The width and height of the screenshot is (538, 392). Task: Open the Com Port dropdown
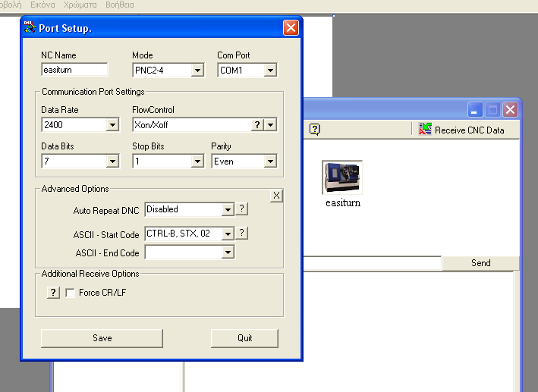point(270,71)
